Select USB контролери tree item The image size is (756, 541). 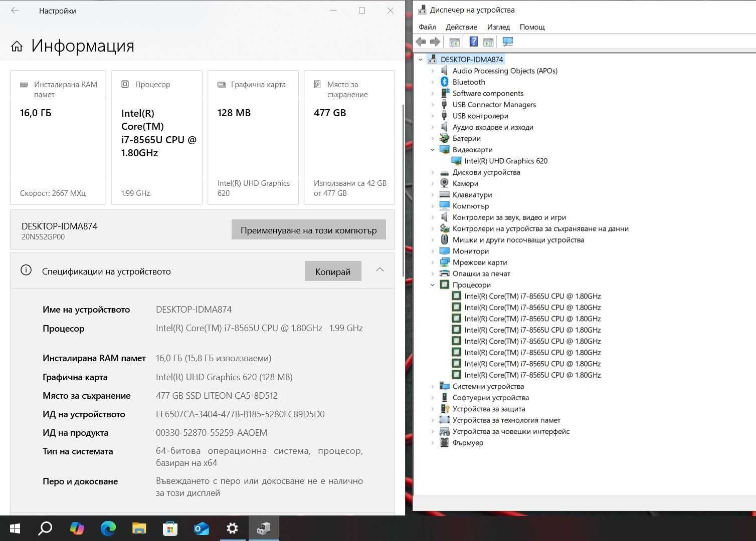point(480,116)
